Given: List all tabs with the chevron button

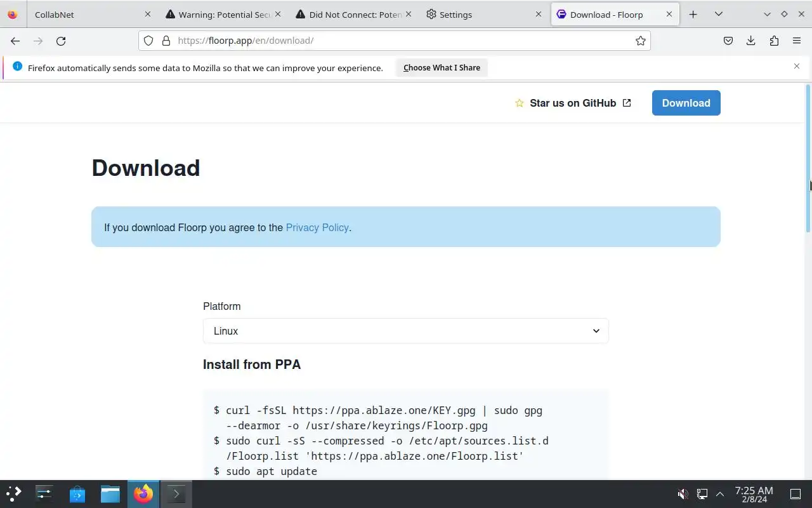Looking at the screenshot, I should (x=719, y=14).
